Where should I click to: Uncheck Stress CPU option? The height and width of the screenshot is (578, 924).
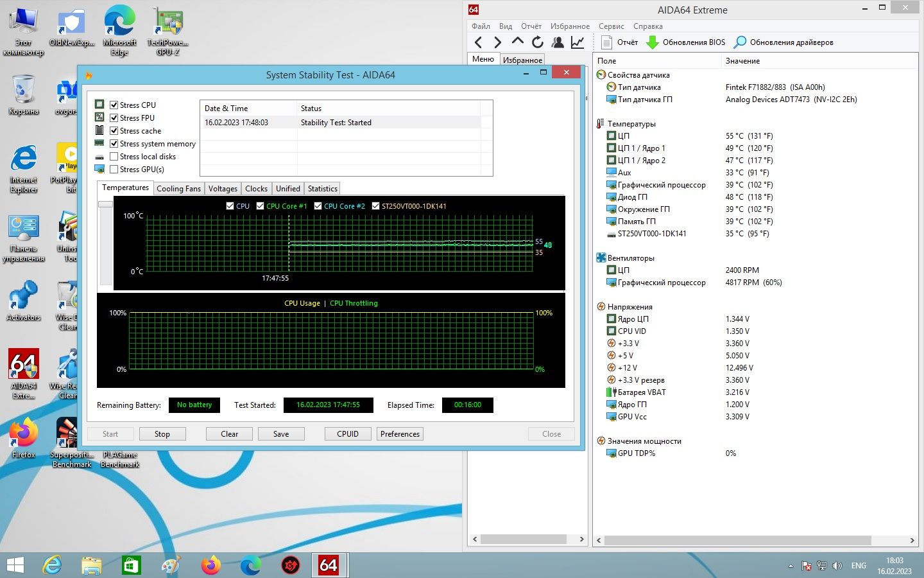click(114, 105)
